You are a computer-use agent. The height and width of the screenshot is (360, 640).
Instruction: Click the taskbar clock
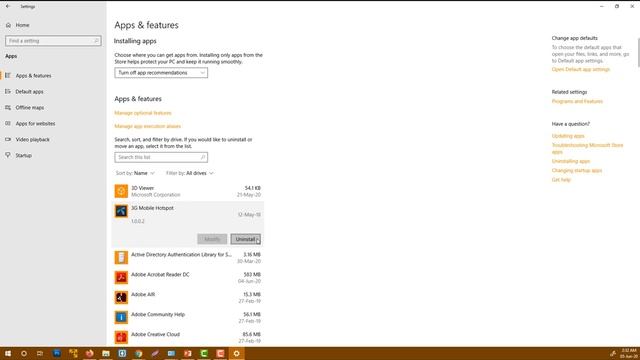[x=629, y=353]
